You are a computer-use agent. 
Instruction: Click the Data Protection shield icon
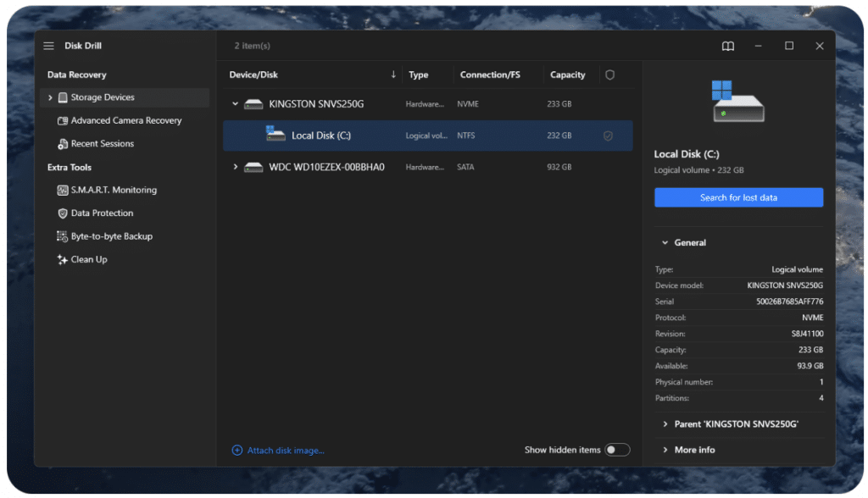pos(63,213)
